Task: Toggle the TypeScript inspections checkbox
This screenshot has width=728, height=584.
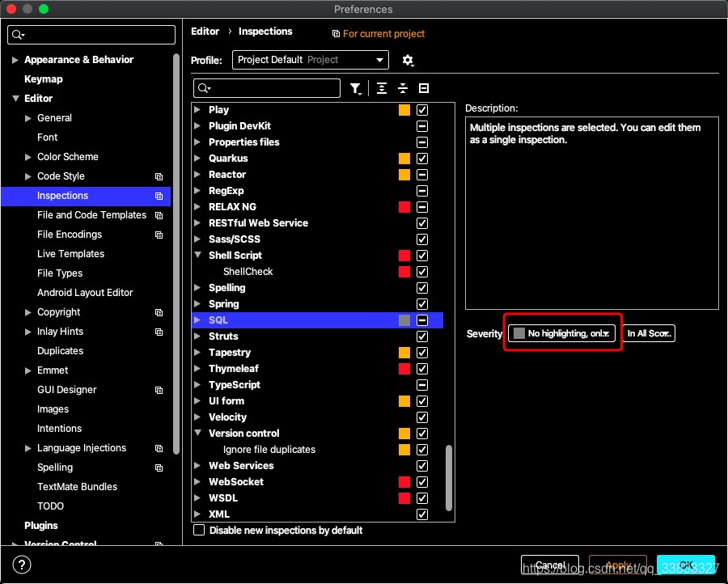Action: (422, 385)
